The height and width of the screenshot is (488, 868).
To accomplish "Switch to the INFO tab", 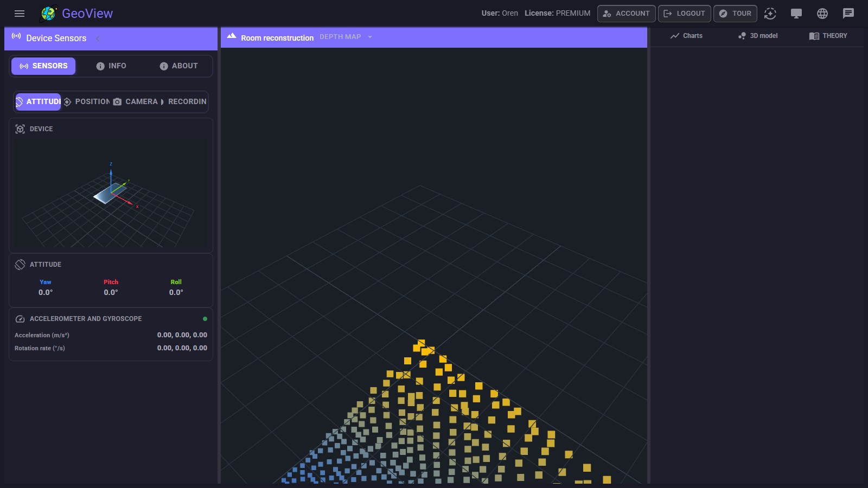I will tap(111, 66).
